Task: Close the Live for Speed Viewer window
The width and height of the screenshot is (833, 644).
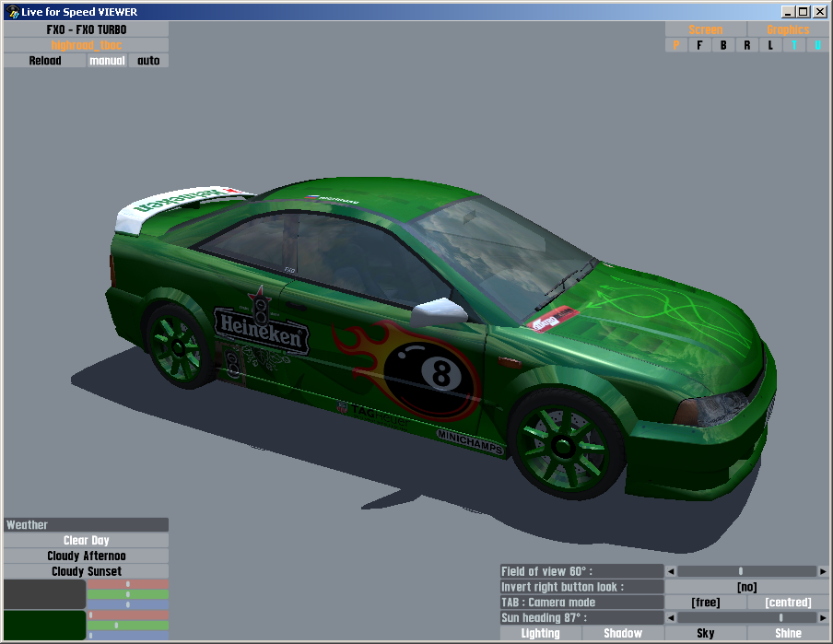Action: [x=820, y=12]
